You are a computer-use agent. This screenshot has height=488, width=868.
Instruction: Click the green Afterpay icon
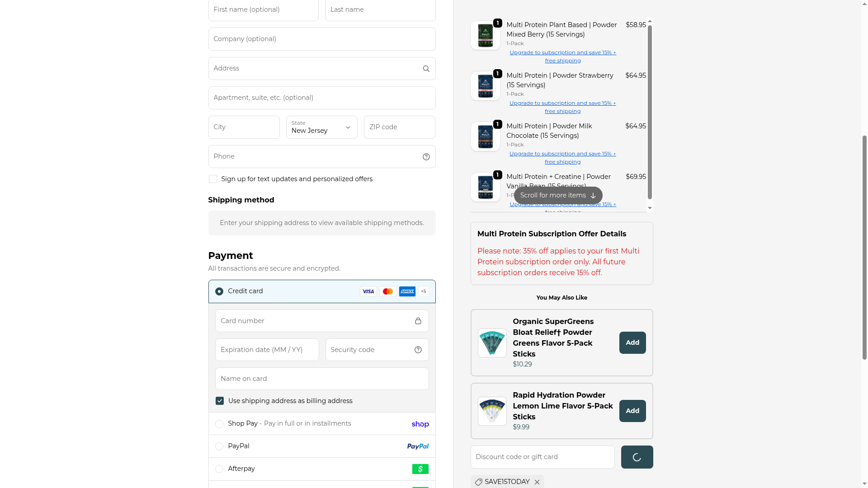(420, 469)
